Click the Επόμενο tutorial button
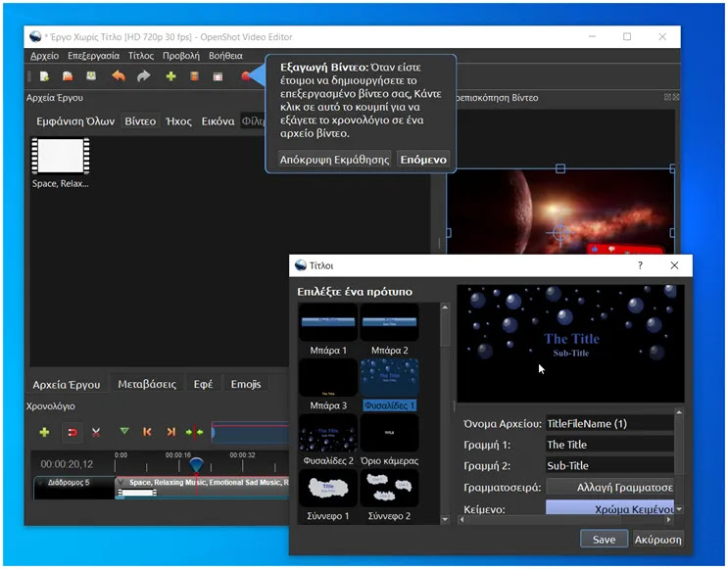 pyautogui.click(x=423, y=160)
